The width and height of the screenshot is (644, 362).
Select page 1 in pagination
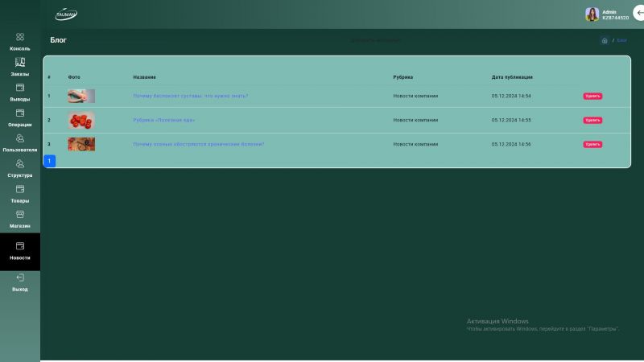point(49,161)
